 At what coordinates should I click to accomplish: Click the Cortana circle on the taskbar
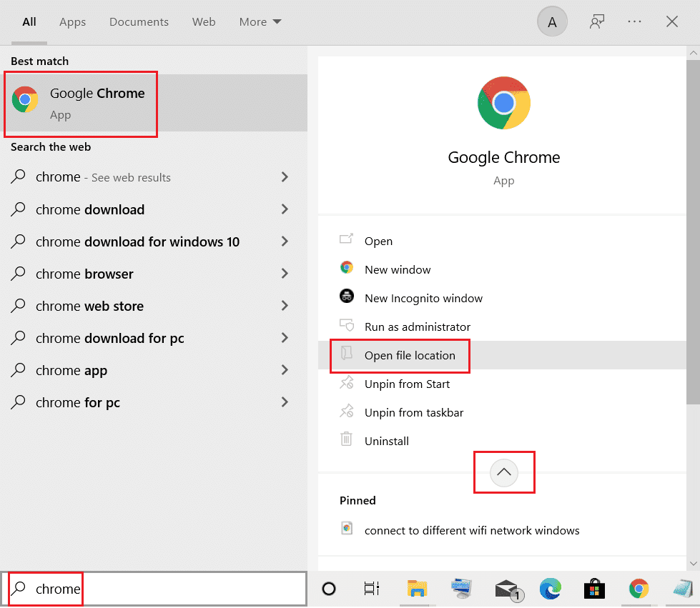point(329,589)
